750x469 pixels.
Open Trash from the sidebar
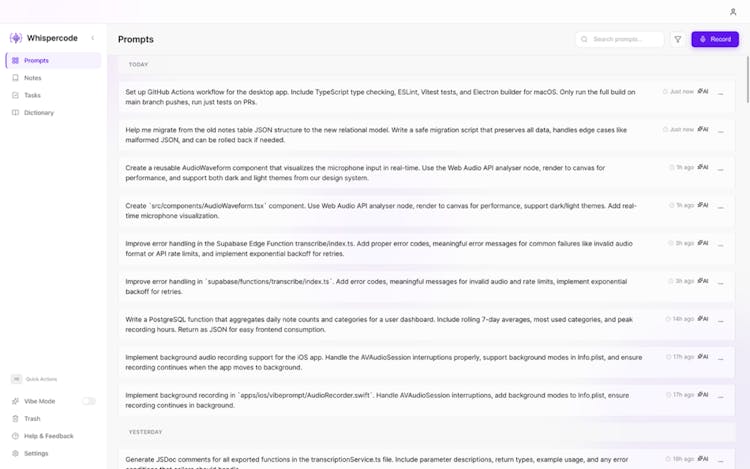(x=32, y=419)
